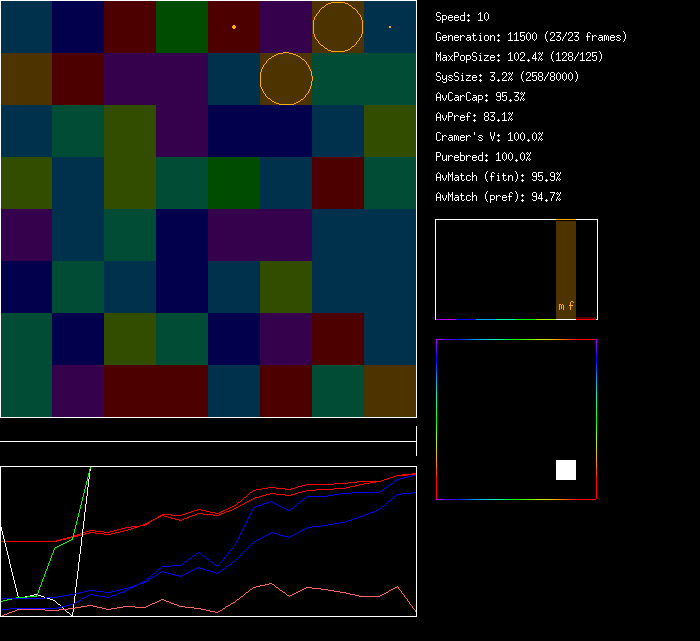Click the Generation 11500 counter text

(x=531, y=37)
